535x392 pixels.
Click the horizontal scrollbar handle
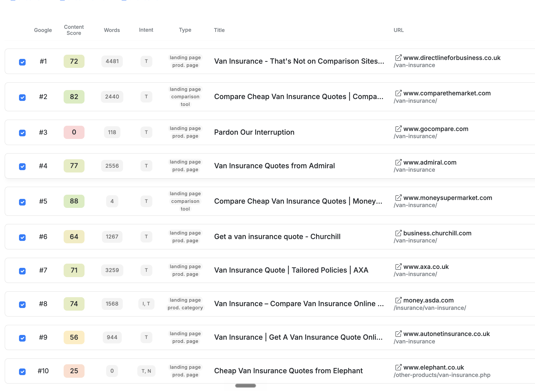tap(246, 386)
